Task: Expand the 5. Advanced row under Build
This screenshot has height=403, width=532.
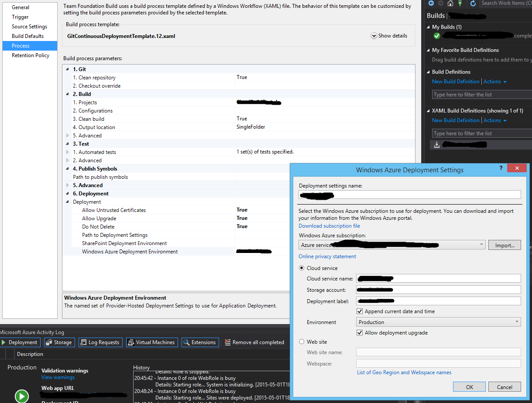Action: tap(67, 136)
